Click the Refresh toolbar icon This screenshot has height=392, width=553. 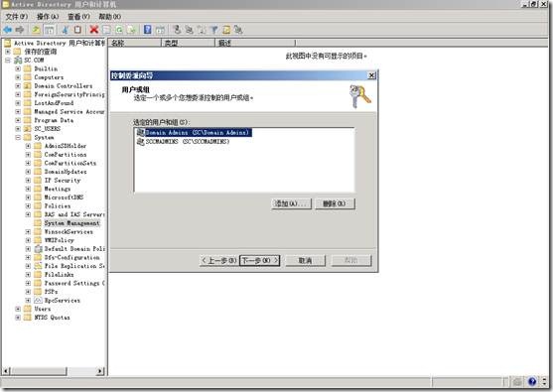tap(119, 30)
